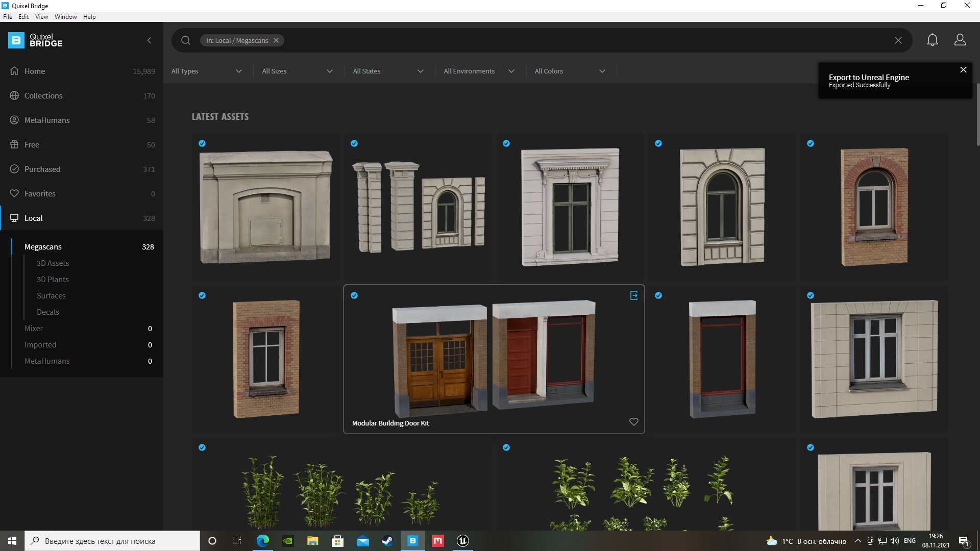Open the Favorites section
Viewport: 980px width, 551px height.
click(x=82, y=193)
